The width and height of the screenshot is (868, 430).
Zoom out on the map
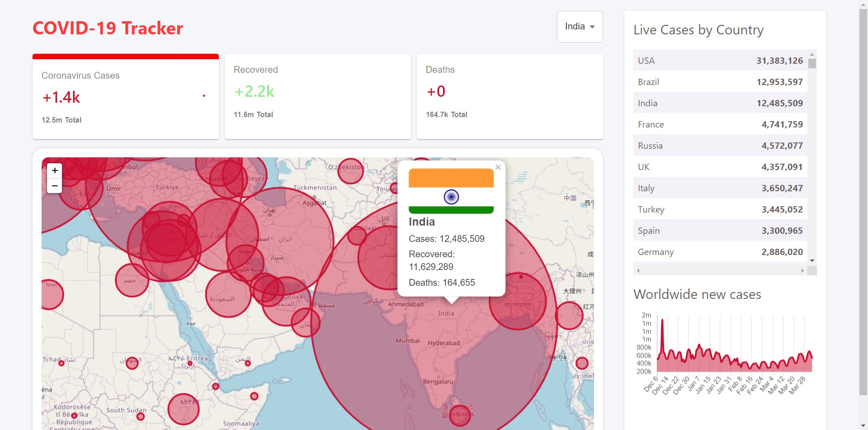[55, 185]
